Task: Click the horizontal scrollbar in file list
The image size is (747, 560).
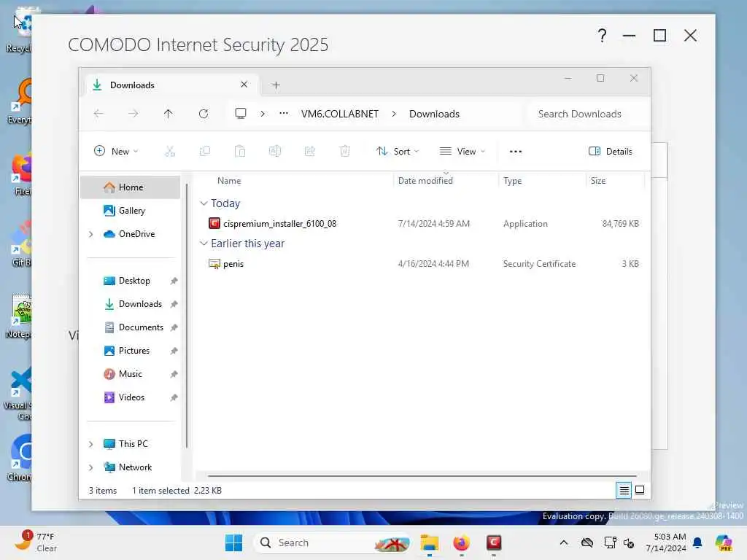Action: pos(422,475)
